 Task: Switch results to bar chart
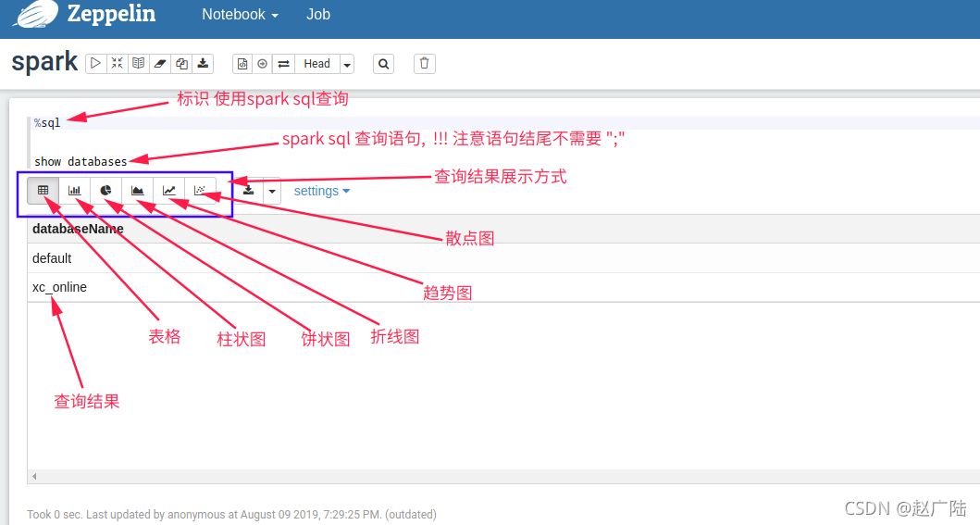click(x=74, y=191)
